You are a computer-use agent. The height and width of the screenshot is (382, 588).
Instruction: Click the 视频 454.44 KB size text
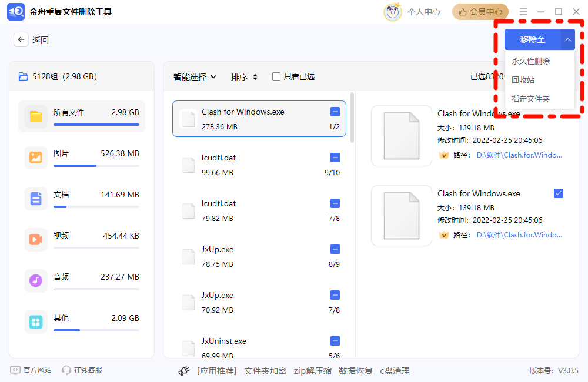pos(121,236)
